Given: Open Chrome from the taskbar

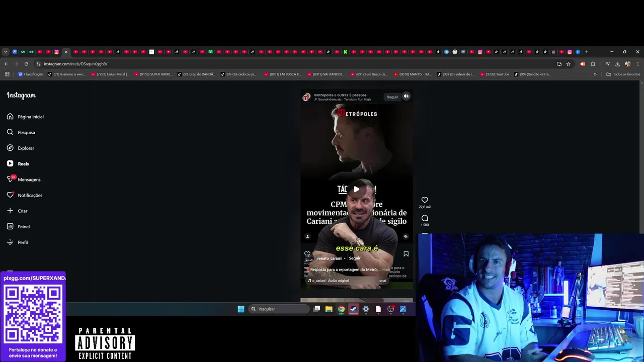Looking at the screenshot, I should click(341, 309).
